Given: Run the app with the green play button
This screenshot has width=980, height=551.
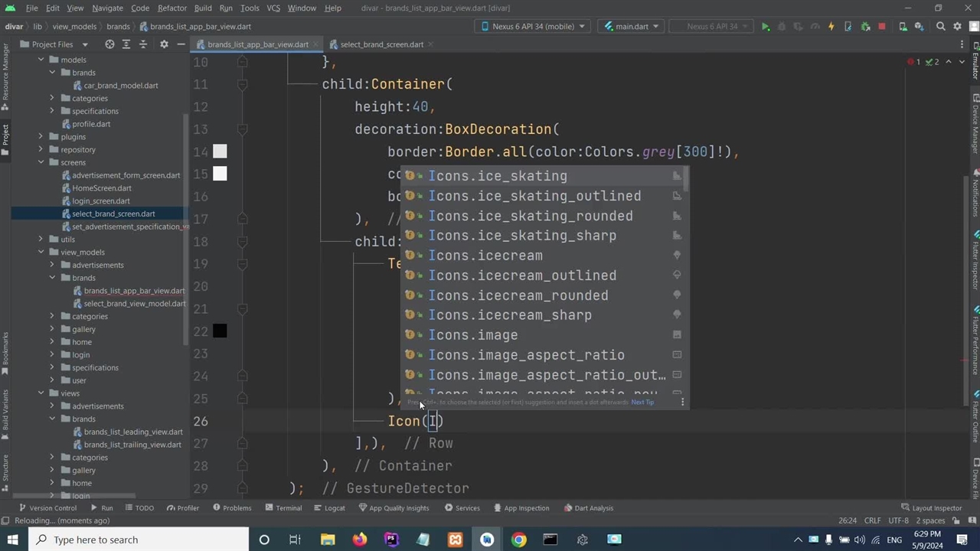Looking at the screenshot, I should tap(765, 27).
